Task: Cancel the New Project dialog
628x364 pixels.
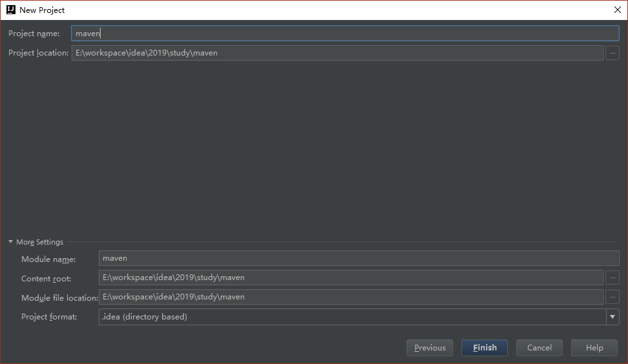Action: coord(539,348)
